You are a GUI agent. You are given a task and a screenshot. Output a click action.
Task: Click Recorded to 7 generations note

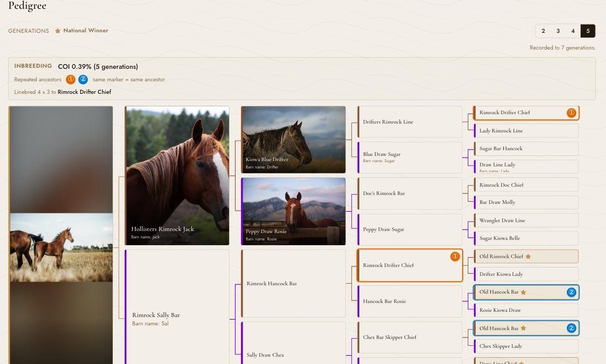coord(562,47)
